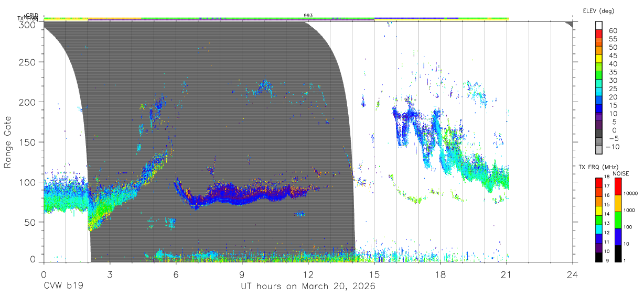Viewport: 644px width, 297px height.
Task: Click the "Range Gate" y-axis title
Action: click(x=8, y=143)
